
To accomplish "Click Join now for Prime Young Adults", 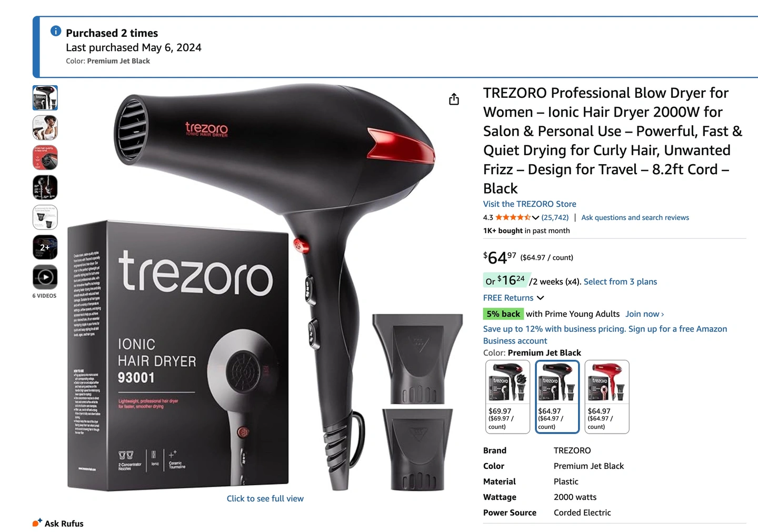I will click(644, 314).
